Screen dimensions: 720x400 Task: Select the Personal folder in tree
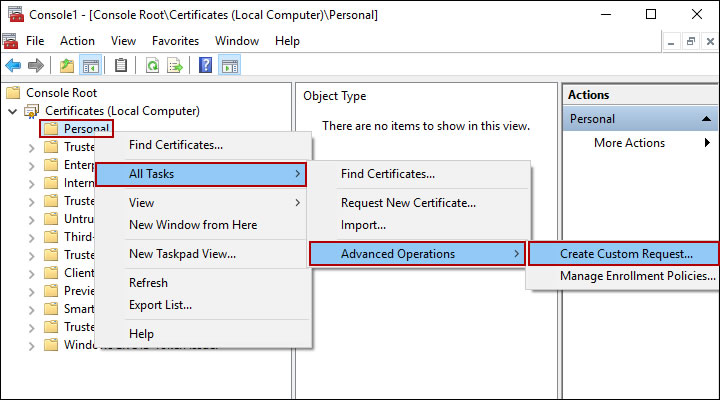(x=86, y=128)
